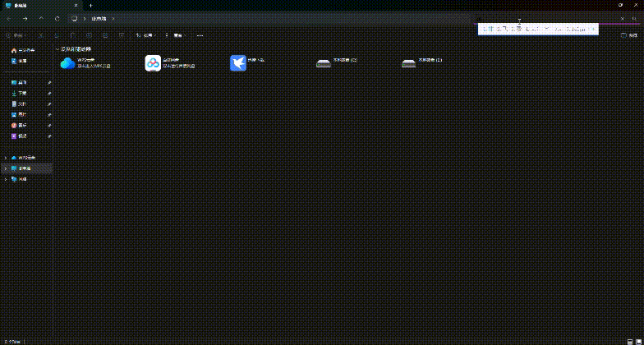Open local disk D: drive

coord(408,63)
